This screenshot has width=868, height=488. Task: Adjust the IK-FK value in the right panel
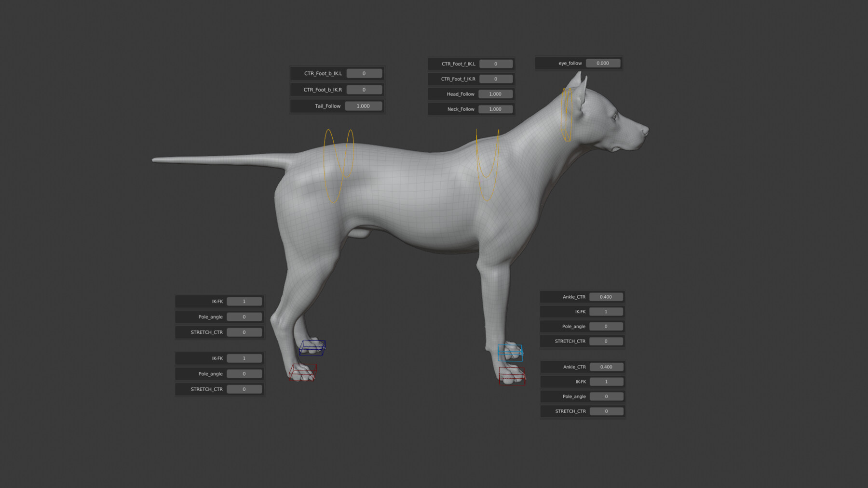pyautogui.click(x=606, y=311)
